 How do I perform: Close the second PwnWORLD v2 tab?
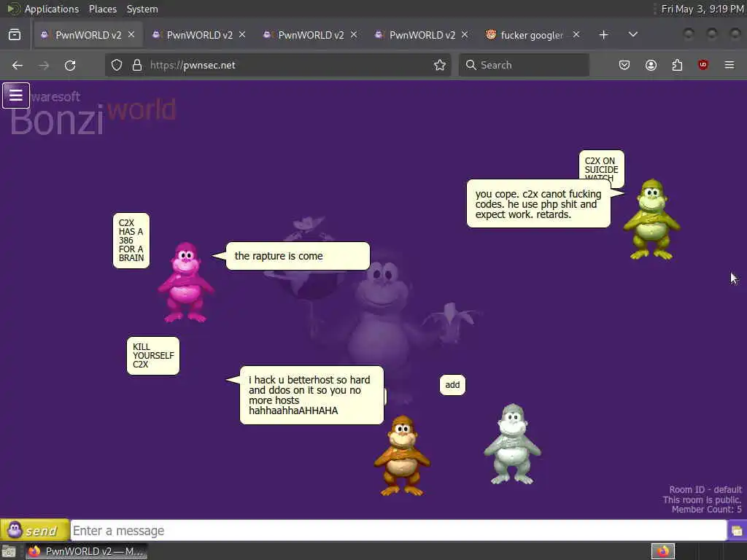pos(242,35)
